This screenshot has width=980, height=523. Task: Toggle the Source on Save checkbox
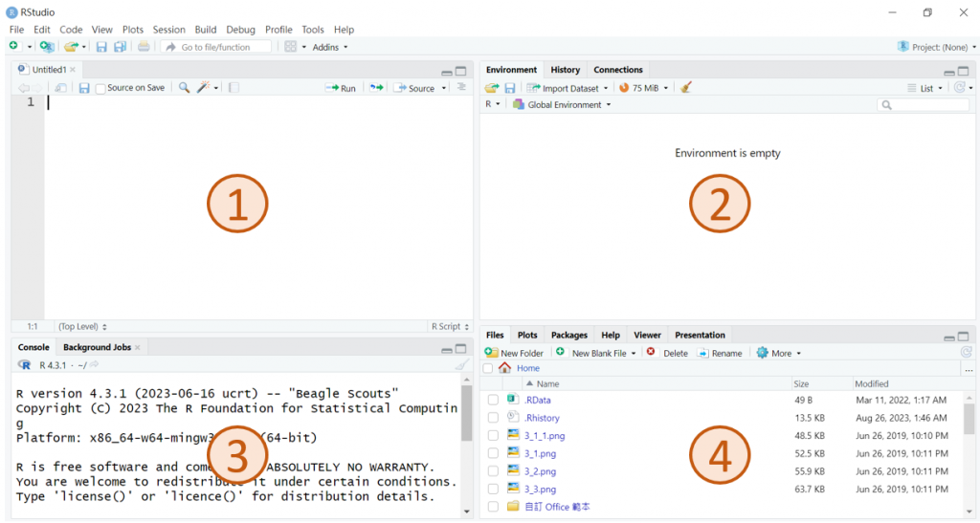100,89
